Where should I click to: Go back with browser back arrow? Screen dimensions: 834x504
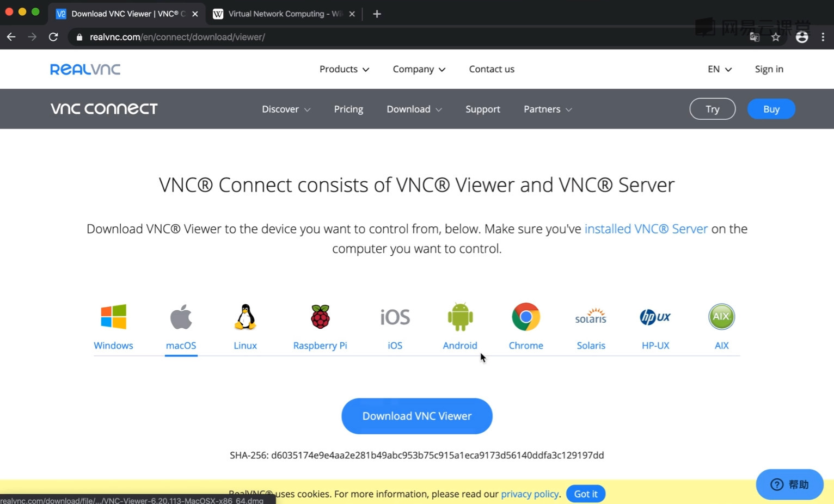(x=11, y=37)
